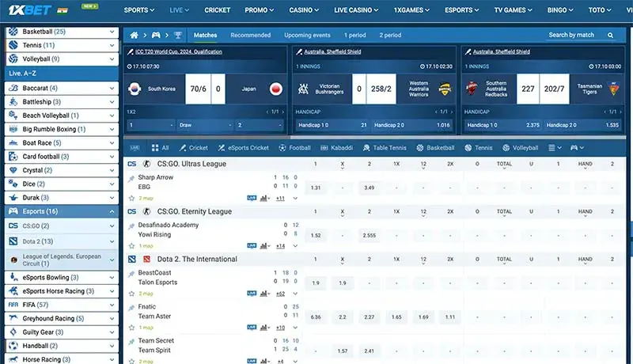The image size is (633, 364).
Task: Open the BINGO menu
Action: (560, 10)
